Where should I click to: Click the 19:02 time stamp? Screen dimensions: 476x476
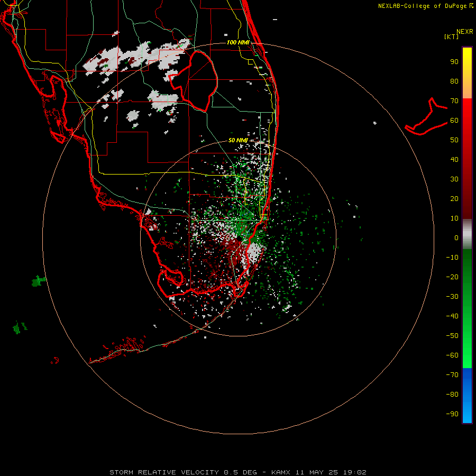click(355, 472)
